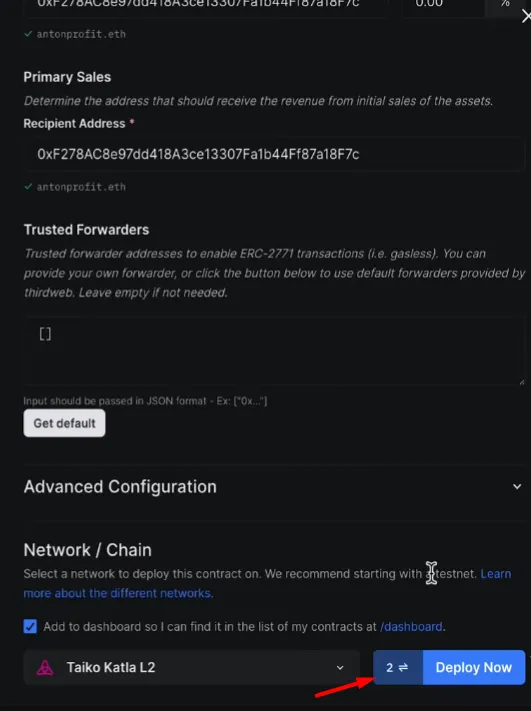The image size is (531, 711).
Task: Toggle the Add to dashboard checkbox
Action: (30, 627)
